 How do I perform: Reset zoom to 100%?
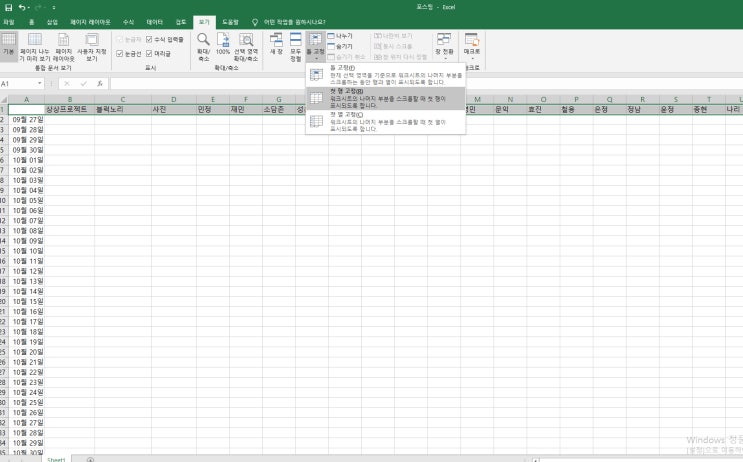click(223, 46)
